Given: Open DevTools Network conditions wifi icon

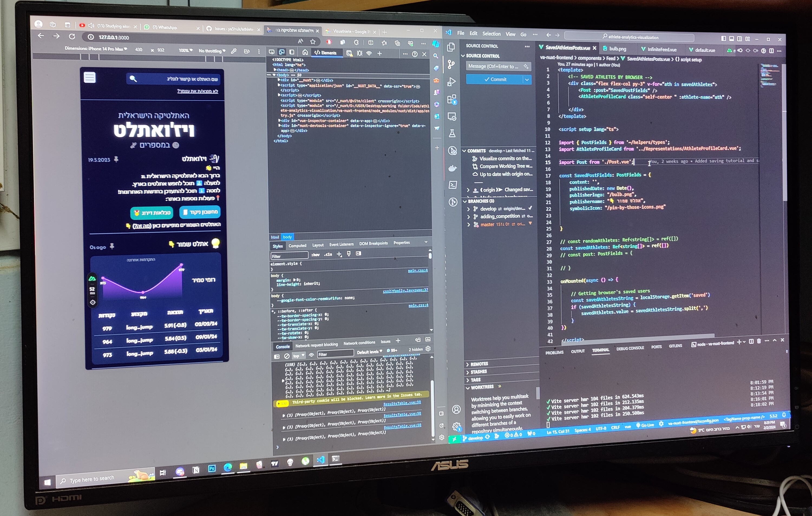Looking at the screenshot, I should pyautogui.click(x=369, y=53).
